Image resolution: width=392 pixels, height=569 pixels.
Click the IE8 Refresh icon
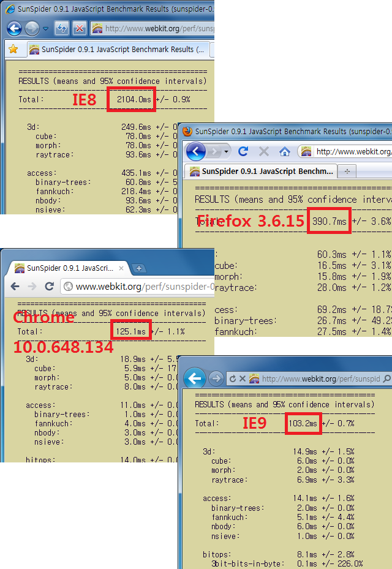(62, 28)
